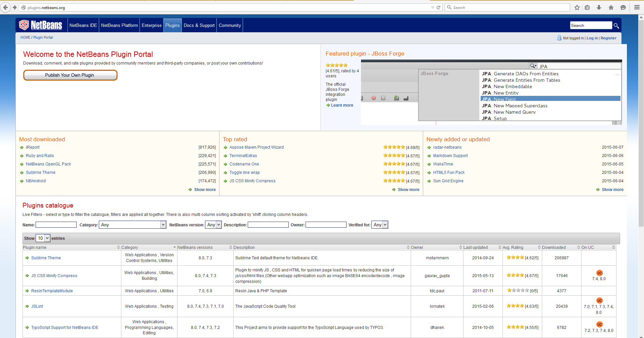
Task: Click the site search magnifier icon
Action: [x=616, y=26]
